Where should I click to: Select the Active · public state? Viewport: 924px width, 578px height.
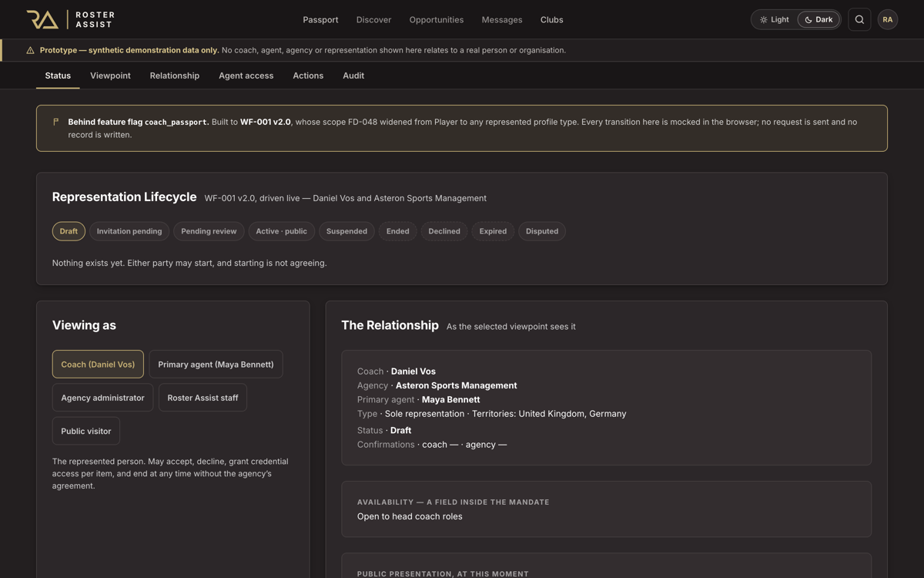(281, 231)
